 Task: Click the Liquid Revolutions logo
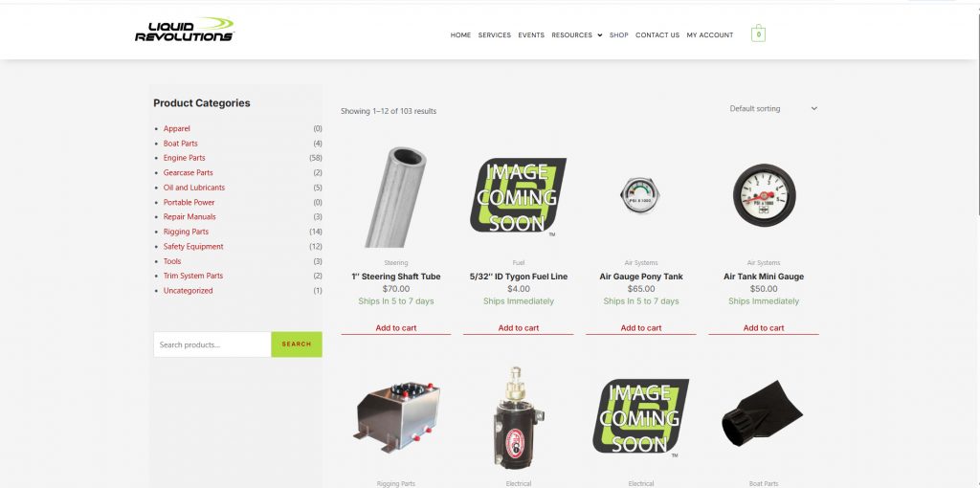click(x=185, y=30)
